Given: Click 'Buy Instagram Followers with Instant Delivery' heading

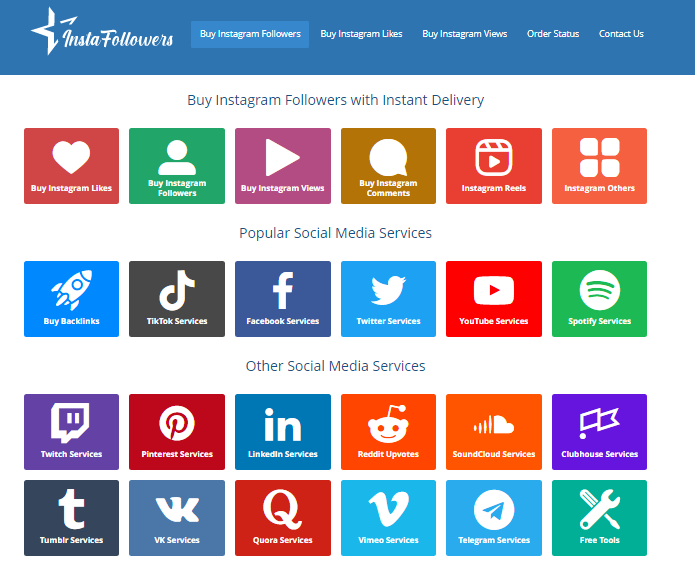Looking at the screenshot, I should 336,100.
